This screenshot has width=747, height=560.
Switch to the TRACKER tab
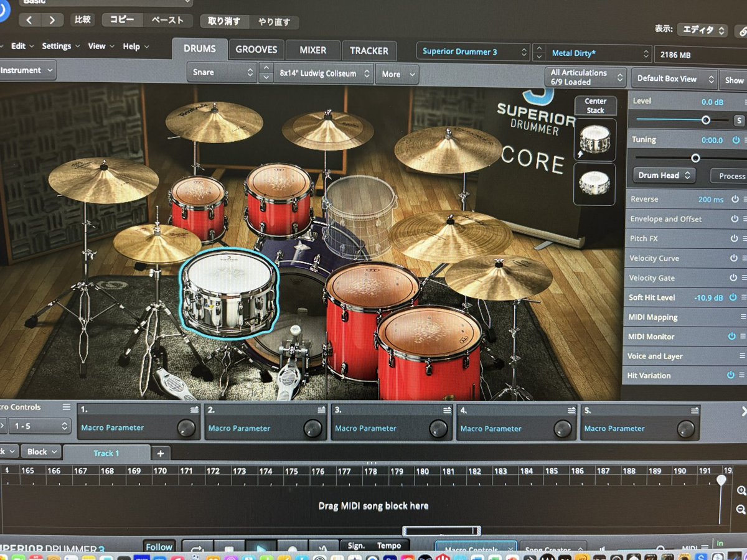click(x=369, y=51)
